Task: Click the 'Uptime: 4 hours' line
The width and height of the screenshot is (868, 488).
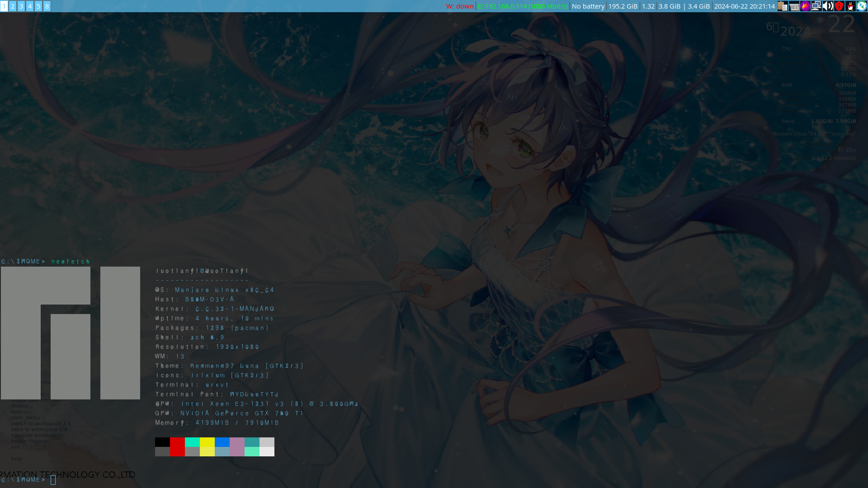Action: click(215, 318)
